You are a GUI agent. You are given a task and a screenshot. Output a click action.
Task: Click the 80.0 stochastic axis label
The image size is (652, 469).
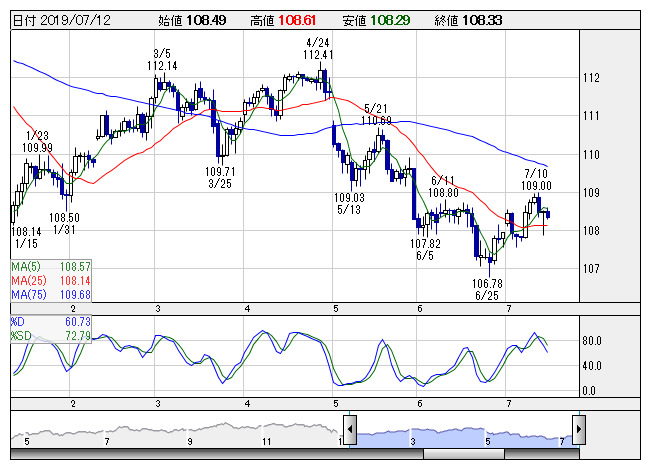(592, 341)
